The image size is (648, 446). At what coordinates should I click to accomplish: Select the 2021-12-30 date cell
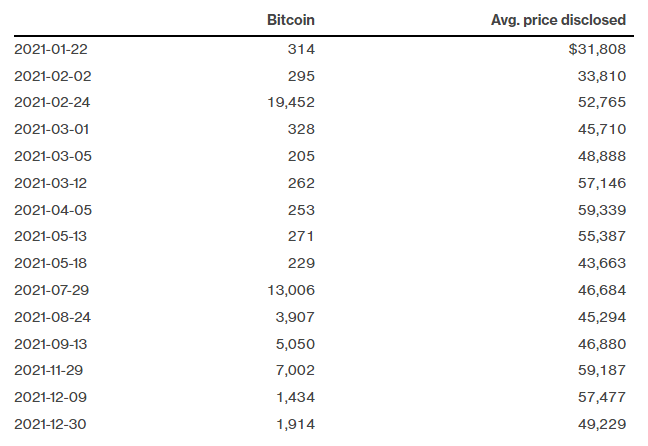point(49,426)
